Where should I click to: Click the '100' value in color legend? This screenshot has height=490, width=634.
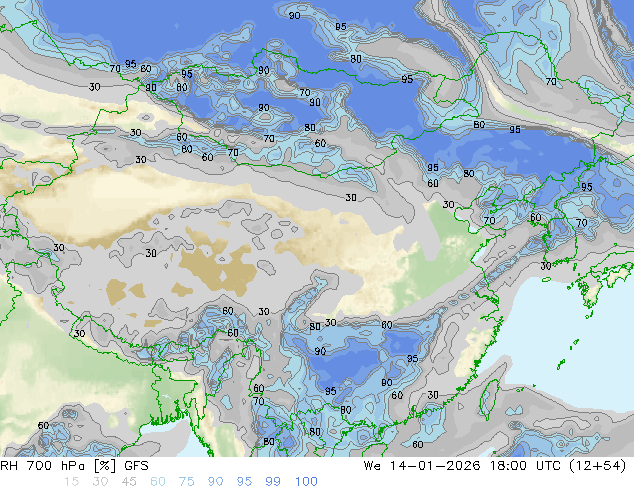pos(306,482)
